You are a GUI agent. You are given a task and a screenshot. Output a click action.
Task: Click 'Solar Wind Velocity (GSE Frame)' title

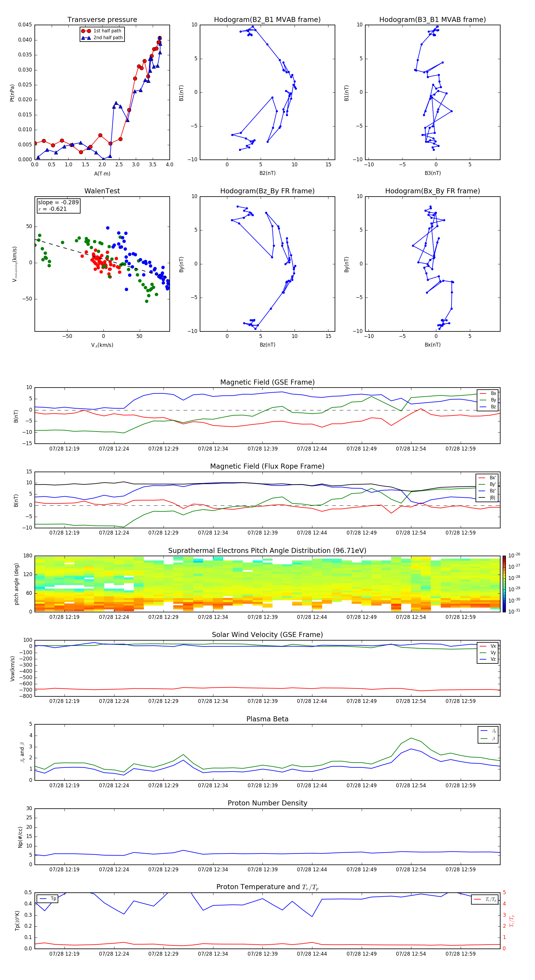(267, 635)
